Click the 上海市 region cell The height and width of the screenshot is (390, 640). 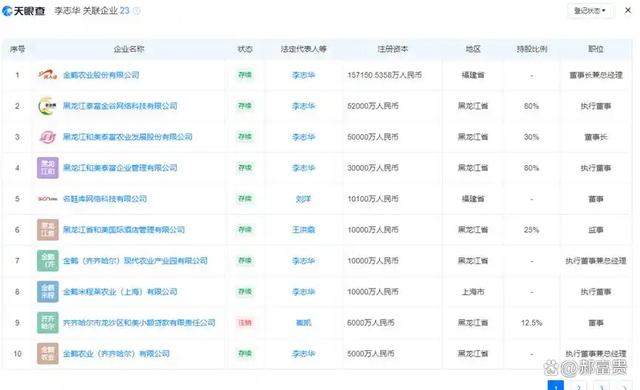[x=473, y=292]
